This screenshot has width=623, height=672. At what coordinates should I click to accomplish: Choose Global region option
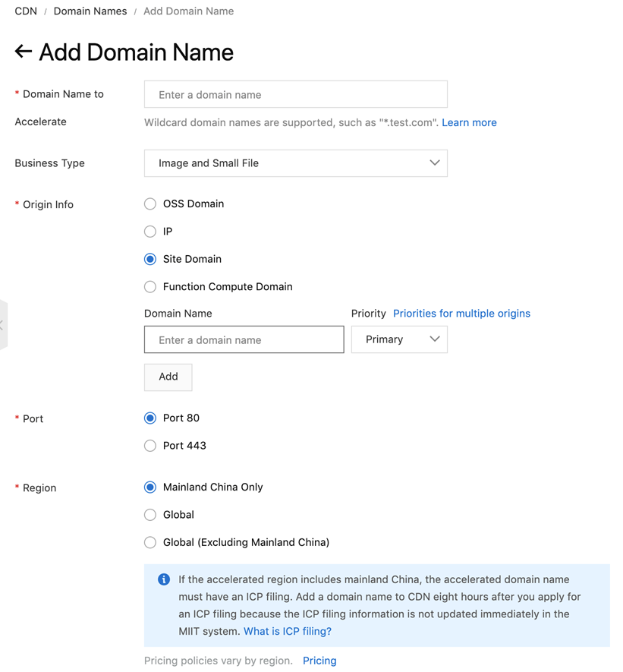pos(150,515)
